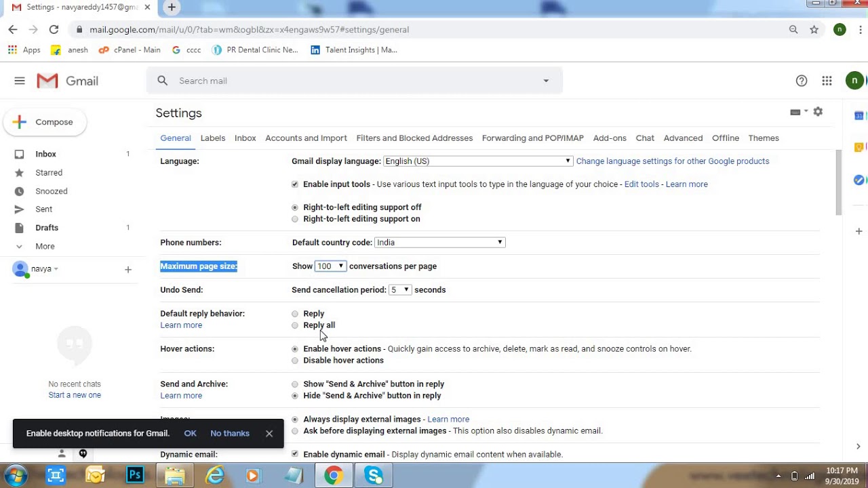
Task: Open the Gmail main menu hamburger icon
Action: click(x=20, y=81)
